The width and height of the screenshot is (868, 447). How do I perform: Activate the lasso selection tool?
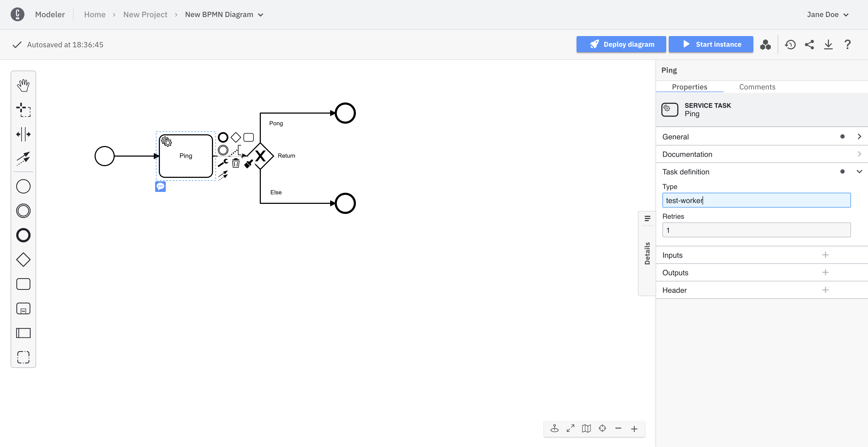coord(23,110)
